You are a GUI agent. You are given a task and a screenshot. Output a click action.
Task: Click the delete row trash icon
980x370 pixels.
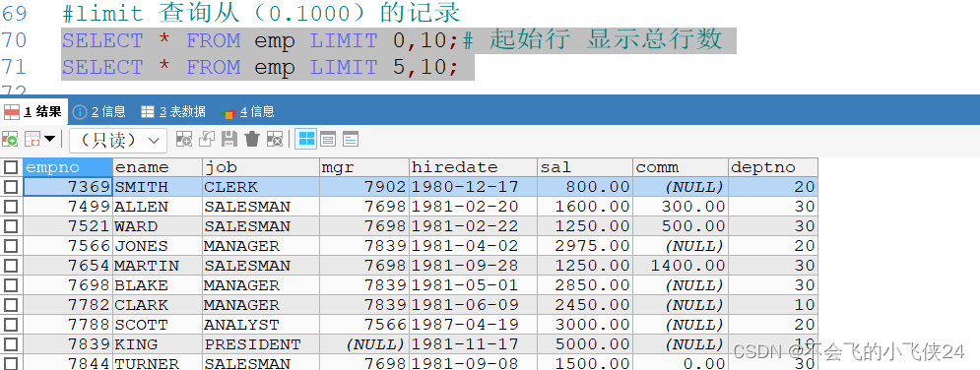(x=252, y=139)
